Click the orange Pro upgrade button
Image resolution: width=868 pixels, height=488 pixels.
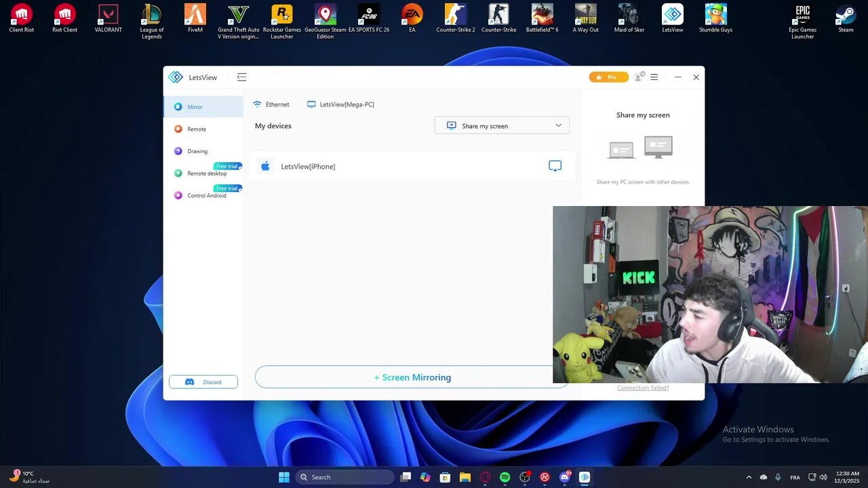click(x=608, y=77)
